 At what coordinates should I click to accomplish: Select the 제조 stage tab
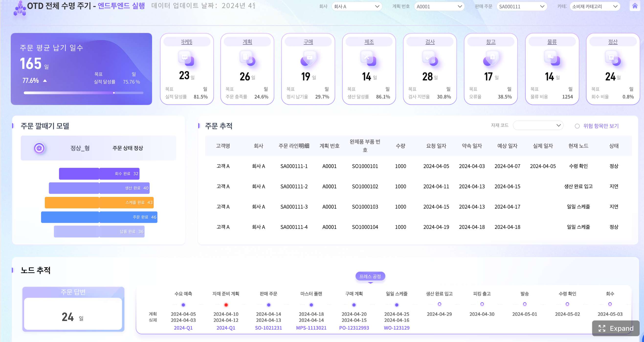pos(369,42)
